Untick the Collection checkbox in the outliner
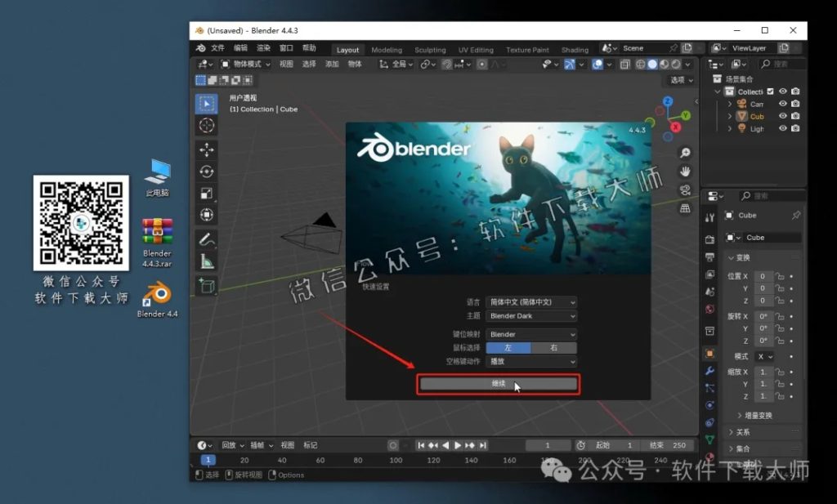Viewport: 837px width, 504px height. 770,91
